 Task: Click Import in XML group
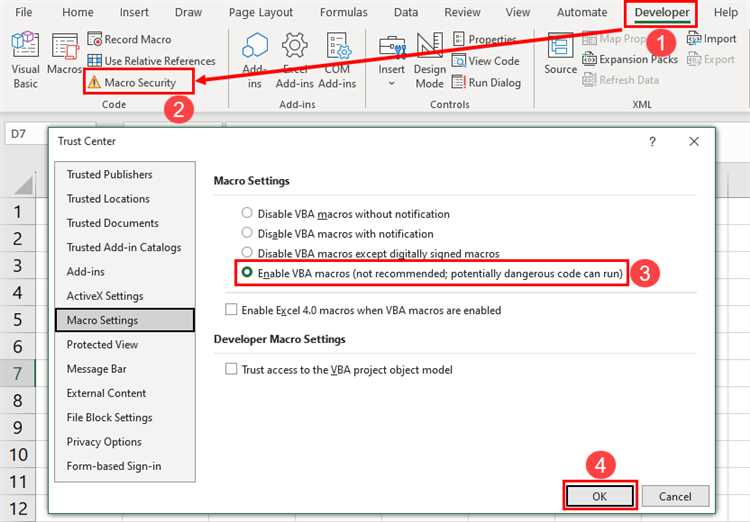(711, 39)
